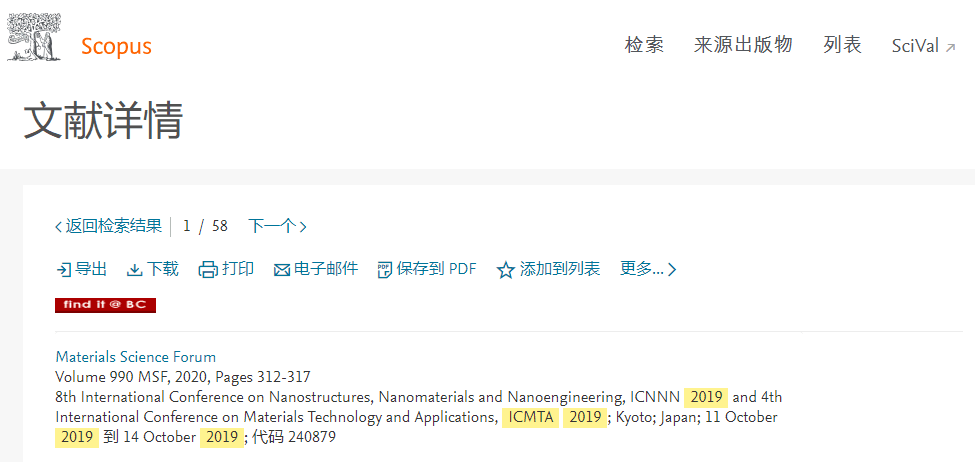
Task: Open the SciVal external link
Action: pyautogui.click(x=923, y=46)
